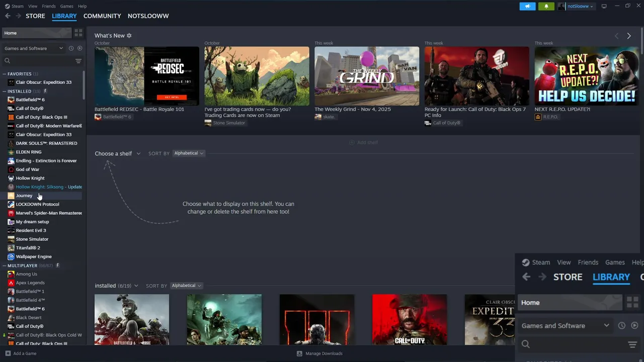Collapse the INSTALLED category in sidebar
This screenshot has height=362, width=644.
(x=4, y=91)
